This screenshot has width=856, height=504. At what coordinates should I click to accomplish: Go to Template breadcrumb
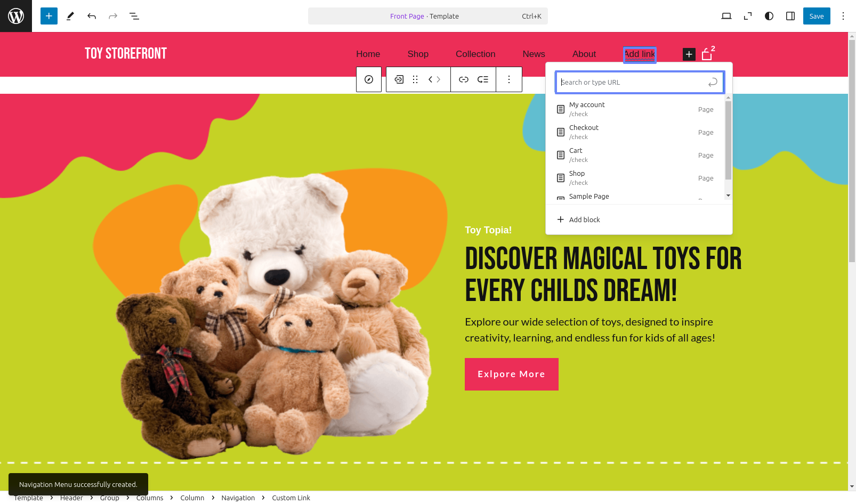(29, 498)
